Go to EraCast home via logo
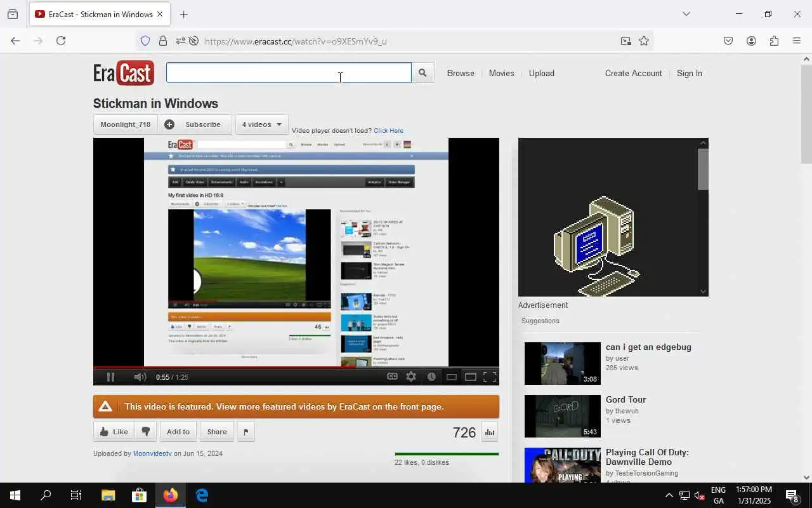 [x=124, y=73]
